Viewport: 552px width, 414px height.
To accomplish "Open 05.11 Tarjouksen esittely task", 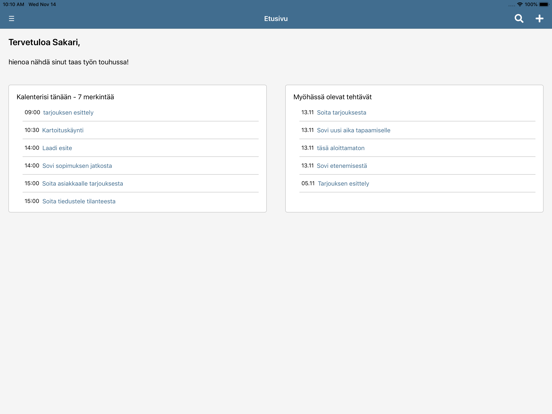I will click(343, 183).
